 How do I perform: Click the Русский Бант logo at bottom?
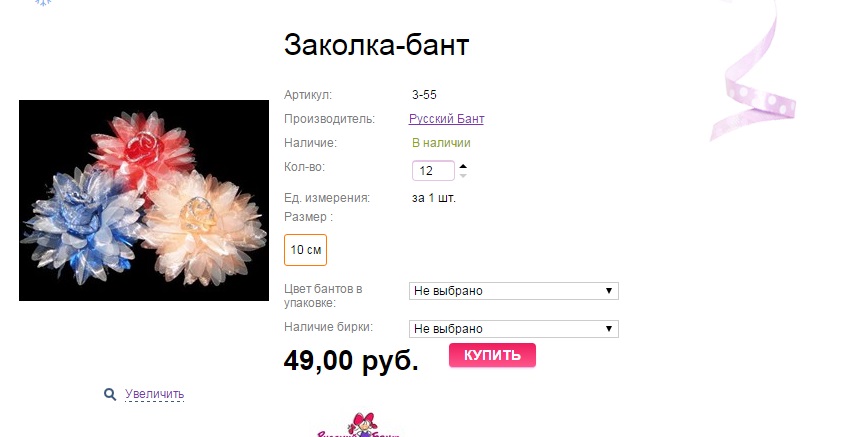pyautogui.click(x=359, y=425)
